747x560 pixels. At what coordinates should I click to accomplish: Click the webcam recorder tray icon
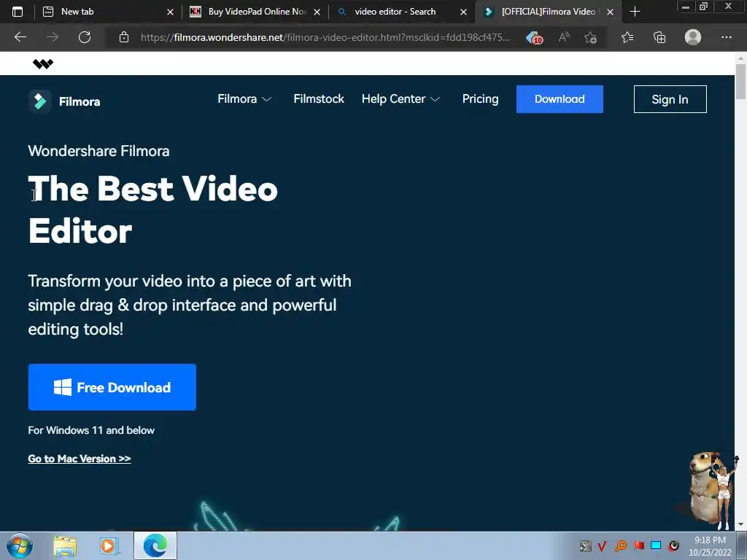point(673,545)
